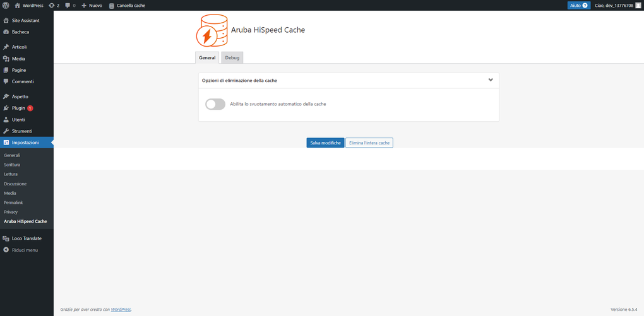Click Elimina l'intera cache button
This screenshot has width=644, height=316.
click(x=369, y=143)
